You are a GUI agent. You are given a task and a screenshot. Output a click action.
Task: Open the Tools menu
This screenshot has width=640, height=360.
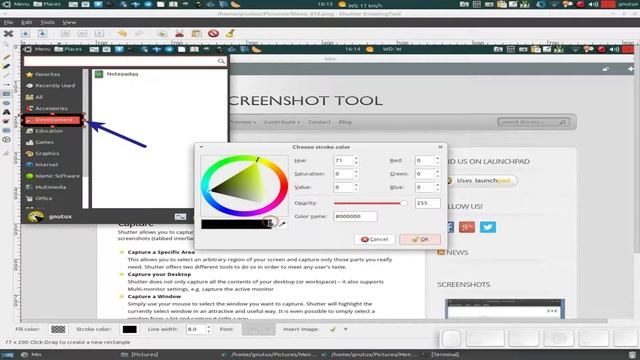(x=47, y=22)
